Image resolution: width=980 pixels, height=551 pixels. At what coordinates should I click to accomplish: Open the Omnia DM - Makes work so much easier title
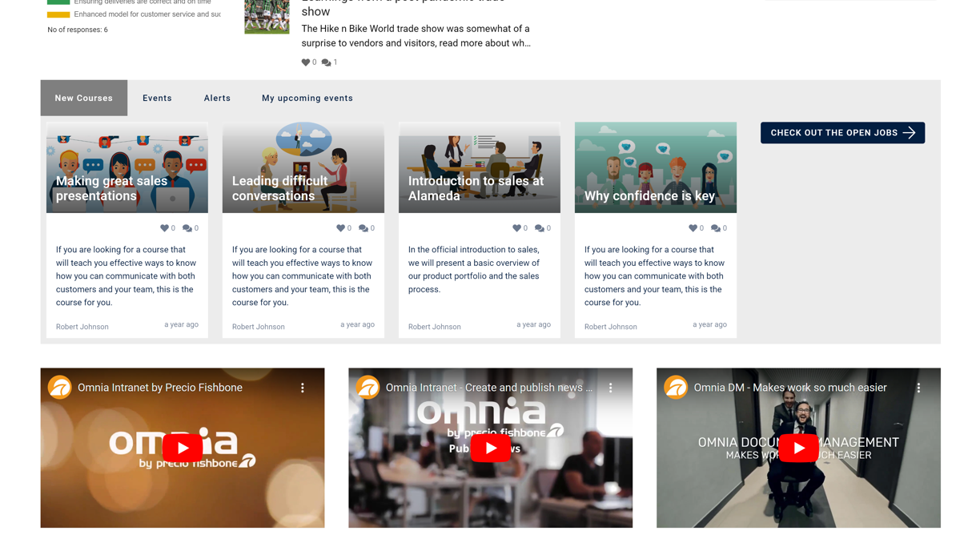[790, 388]
